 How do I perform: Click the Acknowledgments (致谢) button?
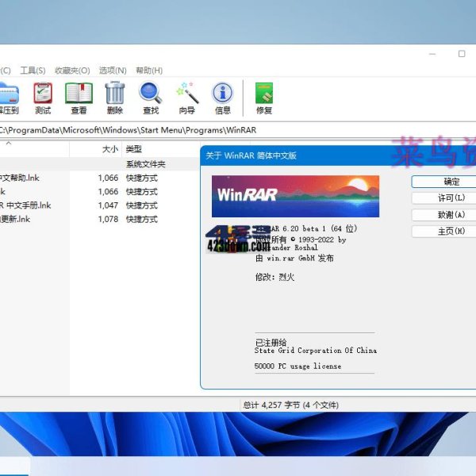(443, 215)
